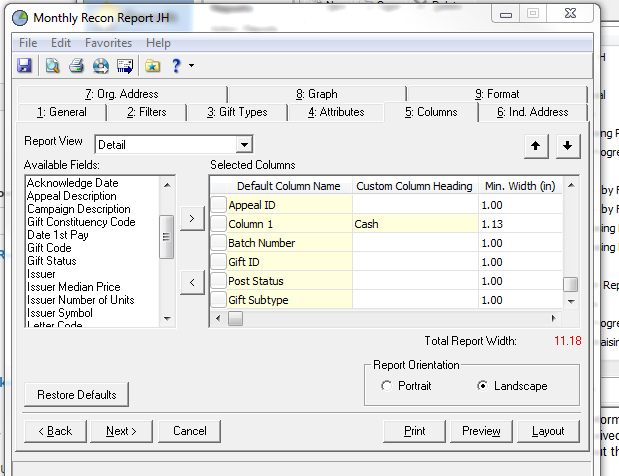The width and height of the screenshot is (619, 476).
Task: Click the Next button
Action: pyautogui.click(x=121, y=431)
